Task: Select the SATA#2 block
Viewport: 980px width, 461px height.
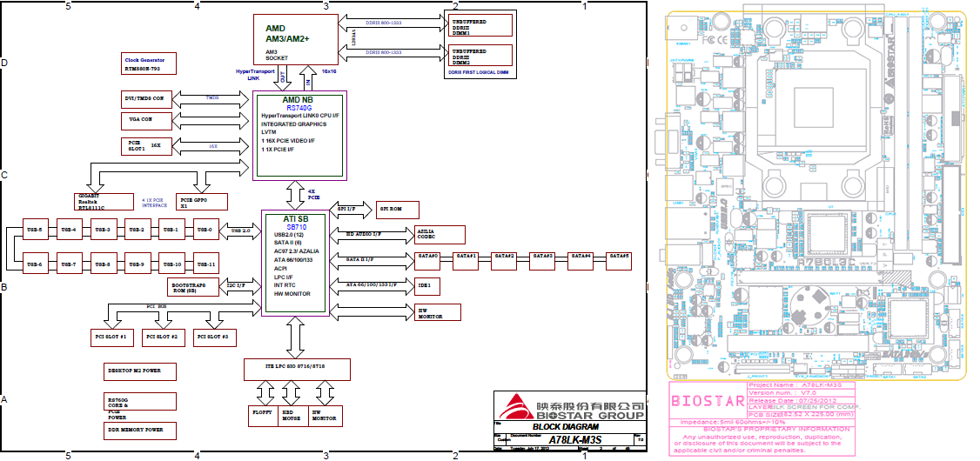Action: pos(504,260)
